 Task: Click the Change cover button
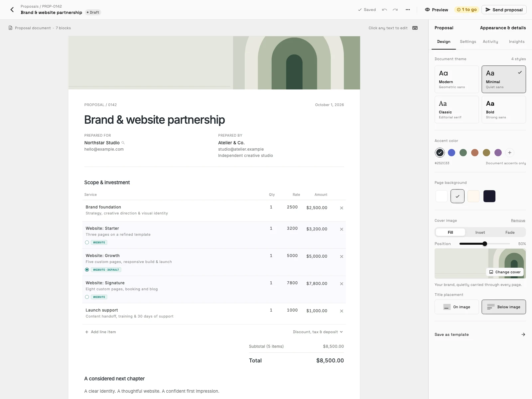(505, 272)
